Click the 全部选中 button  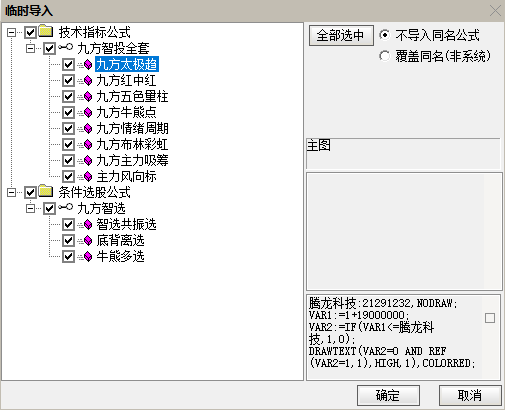[341, 35]
